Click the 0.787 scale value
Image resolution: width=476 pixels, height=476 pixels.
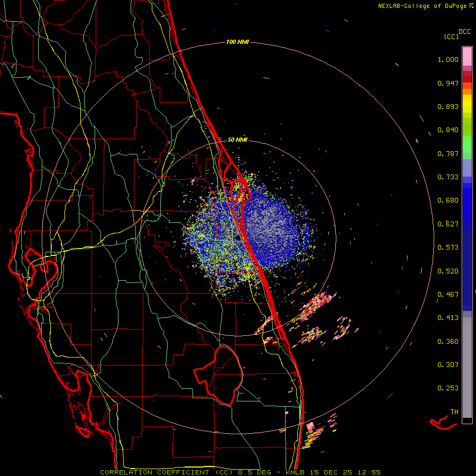448,153
